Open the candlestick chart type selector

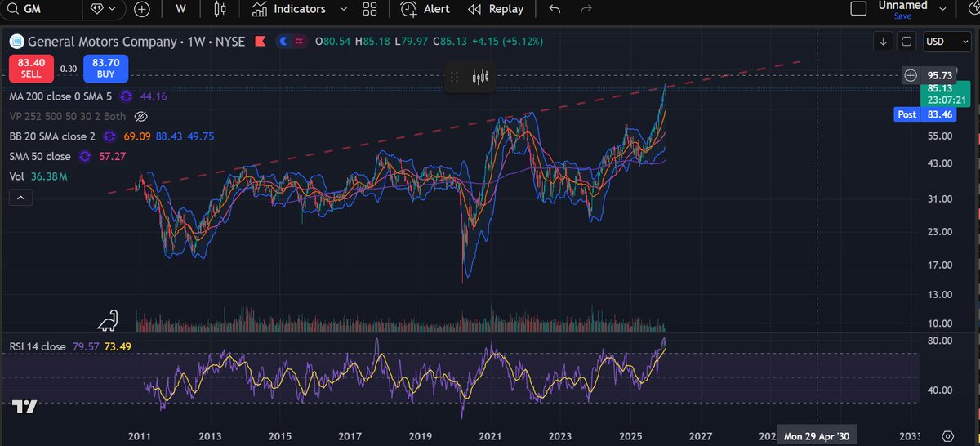click(x=219, y=9)
